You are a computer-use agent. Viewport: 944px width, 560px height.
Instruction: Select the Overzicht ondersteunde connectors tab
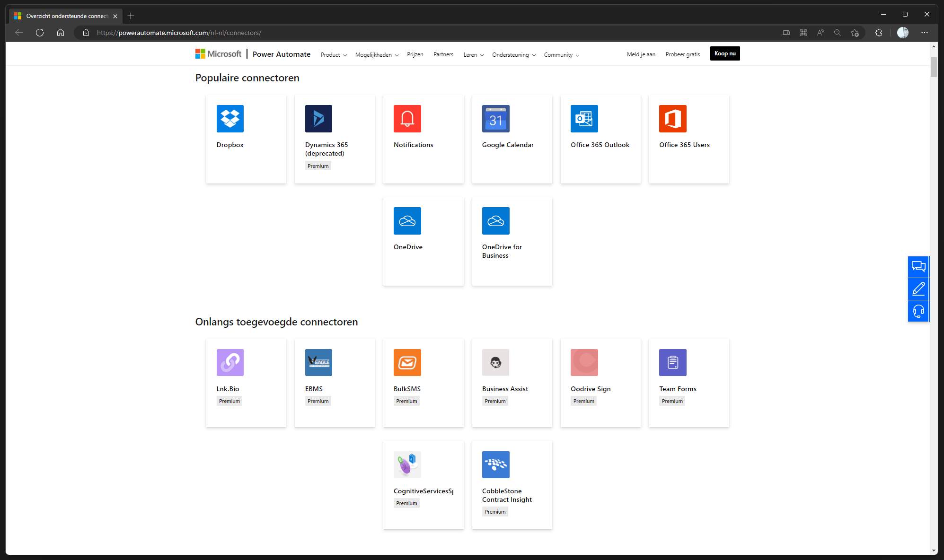point(66,16)
